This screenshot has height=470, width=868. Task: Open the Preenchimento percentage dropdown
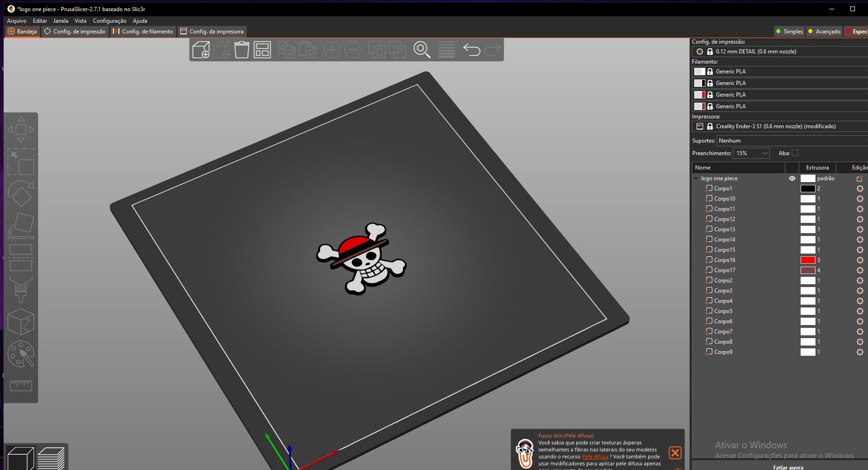coord(751,153)
